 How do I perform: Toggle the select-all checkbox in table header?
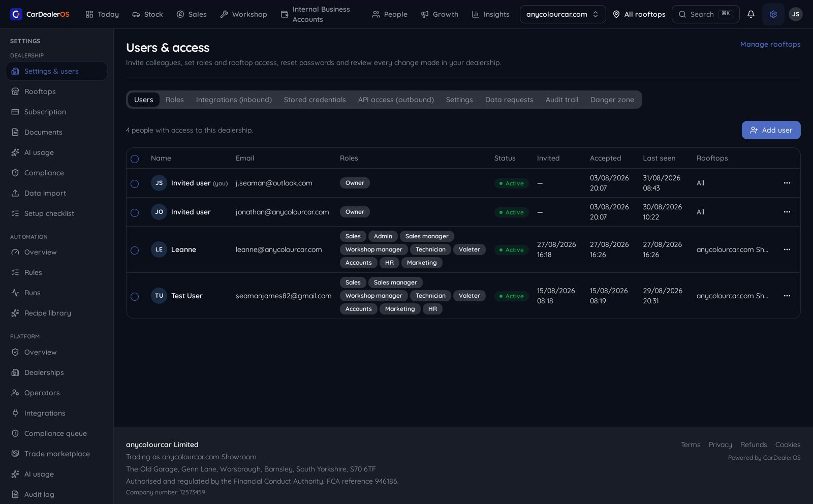(135, 159)
